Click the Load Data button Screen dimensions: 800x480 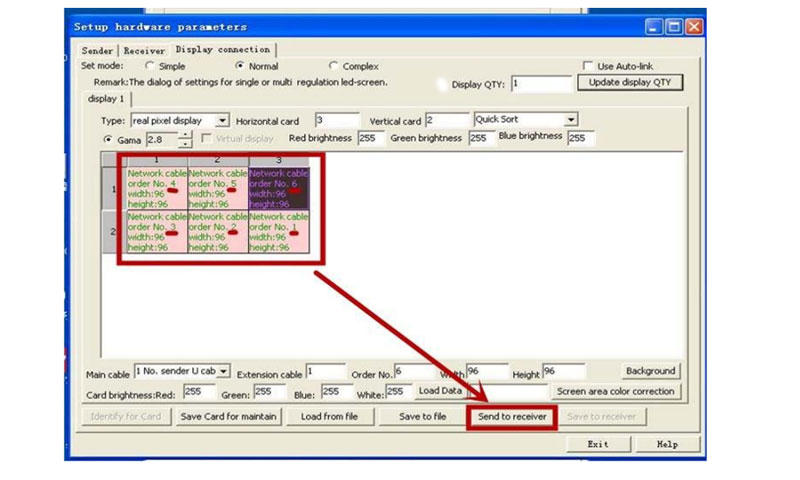(x=440, y=391)
